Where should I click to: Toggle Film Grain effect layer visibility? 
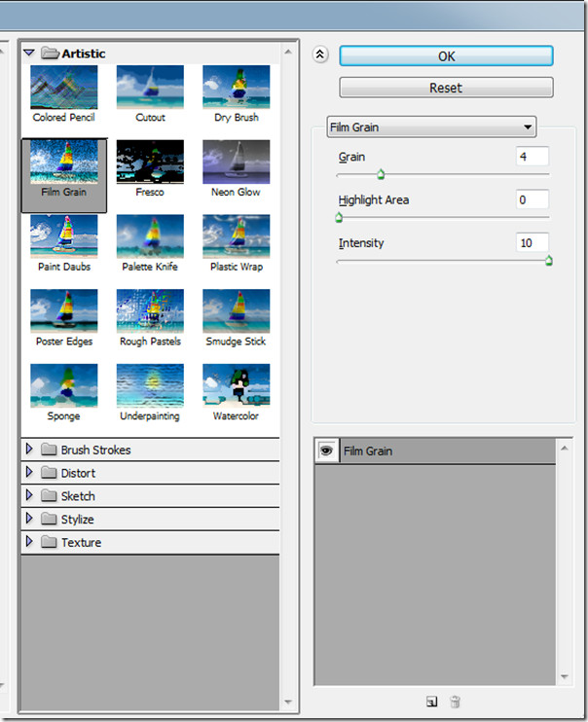point(326,451)
